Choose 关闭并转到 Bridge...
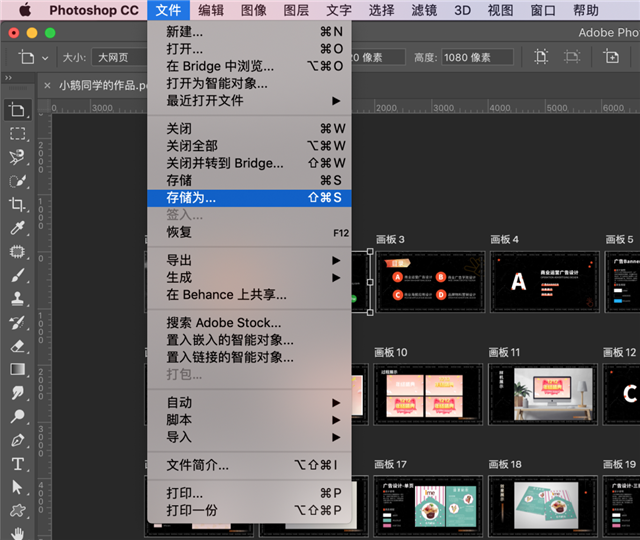Screen dimensions: 640x540 pos(249,163)
